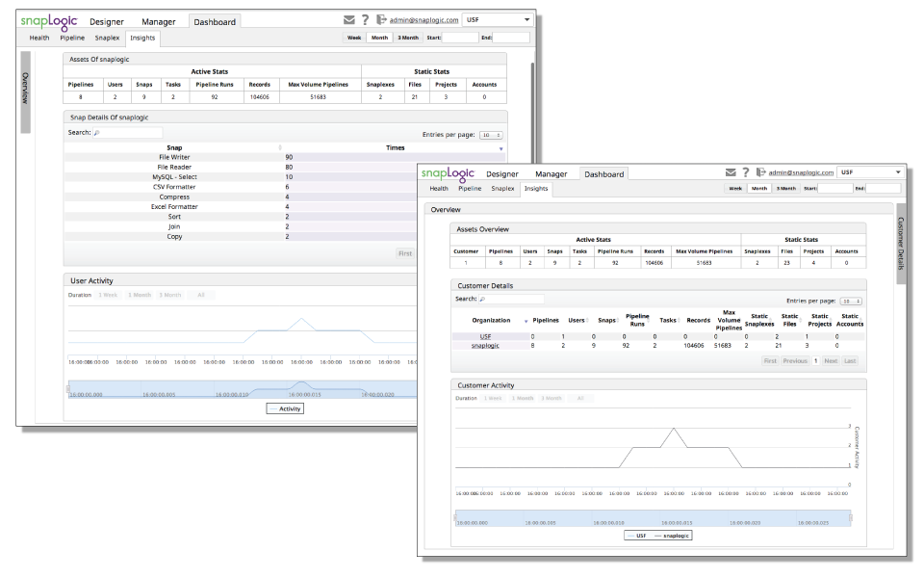The width and height of the screenshot is (924, 578).
Task: Select 1 Week duration in Customer Activity
Action: [x=493, y=399]
